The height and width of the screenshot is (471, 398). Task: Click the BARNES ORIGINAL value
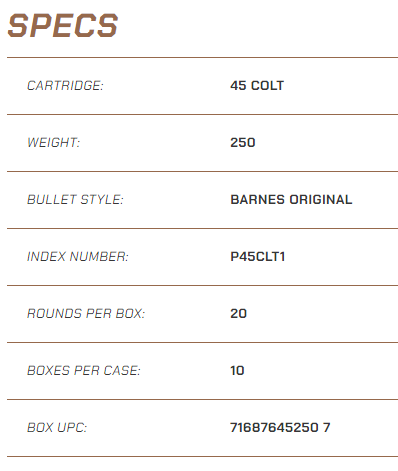click(291, 200)
